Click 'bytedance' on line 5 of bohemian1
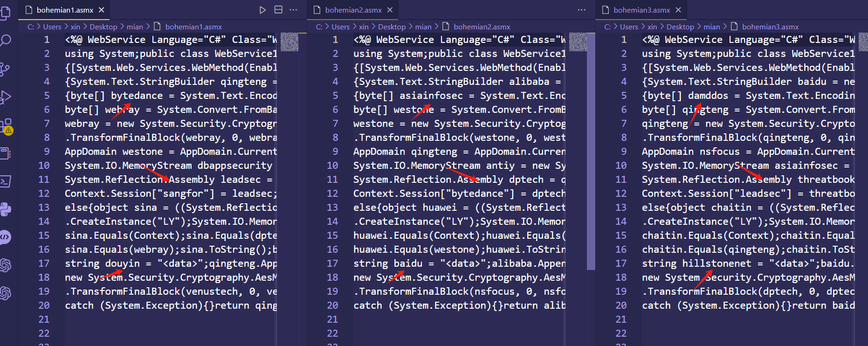 click(x=137, y=96)
